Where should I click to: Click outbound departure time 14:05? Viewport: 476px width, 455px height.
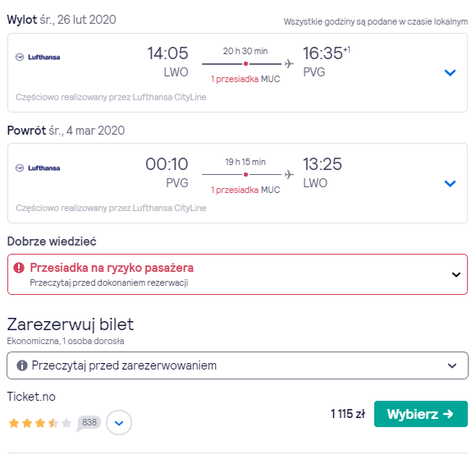coord(167,53)
